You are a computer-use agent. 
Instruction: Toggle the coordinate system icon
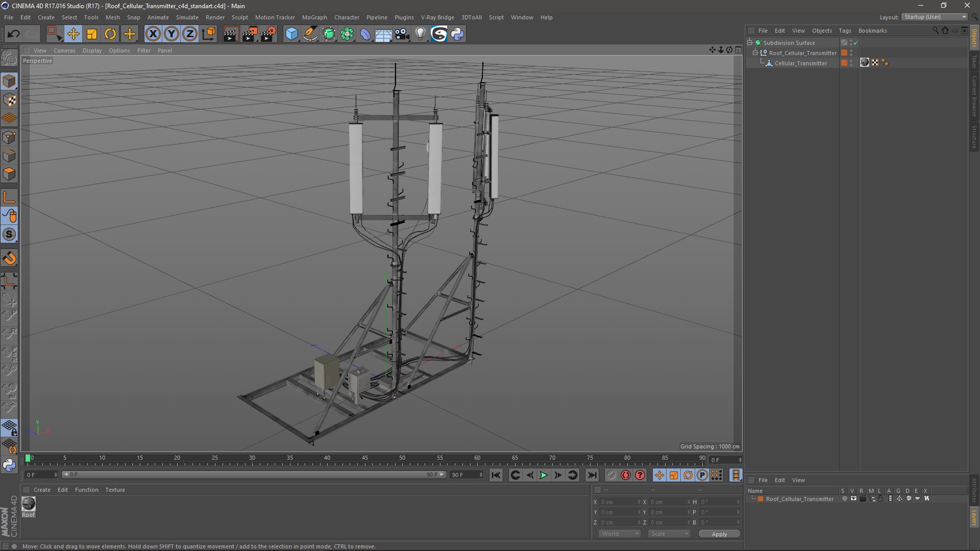[208, 34]
